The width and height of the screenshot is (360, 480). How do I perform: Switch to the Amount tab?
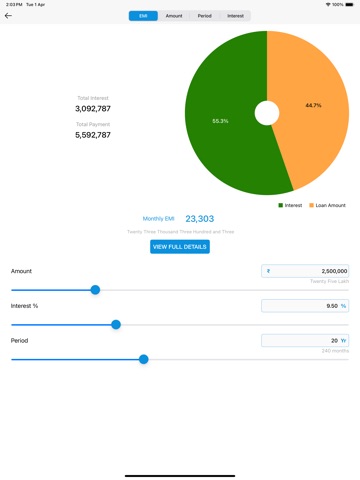click(174, 16)
